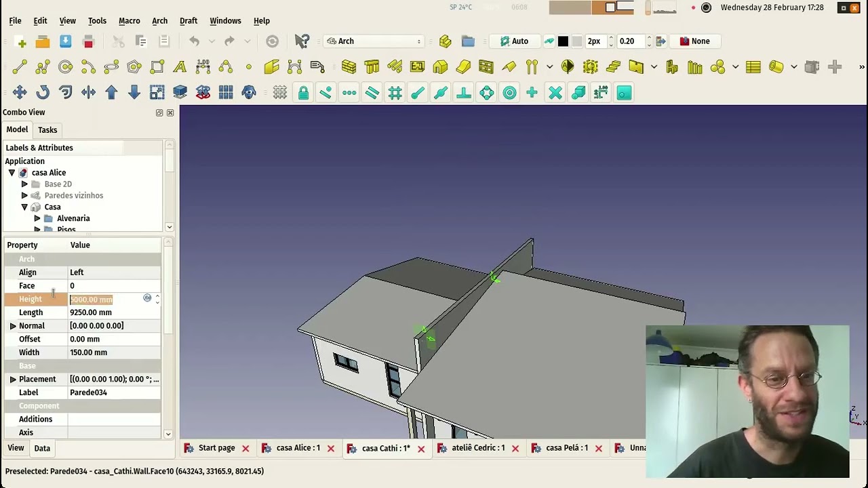The image size is (868, 488).
Task: Toggle the Draft grid display
Action: 280,92
